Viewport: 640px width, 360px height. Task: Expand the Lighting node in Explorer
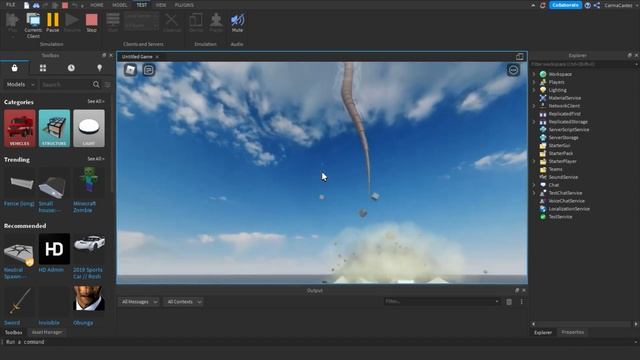coord(534,90)
